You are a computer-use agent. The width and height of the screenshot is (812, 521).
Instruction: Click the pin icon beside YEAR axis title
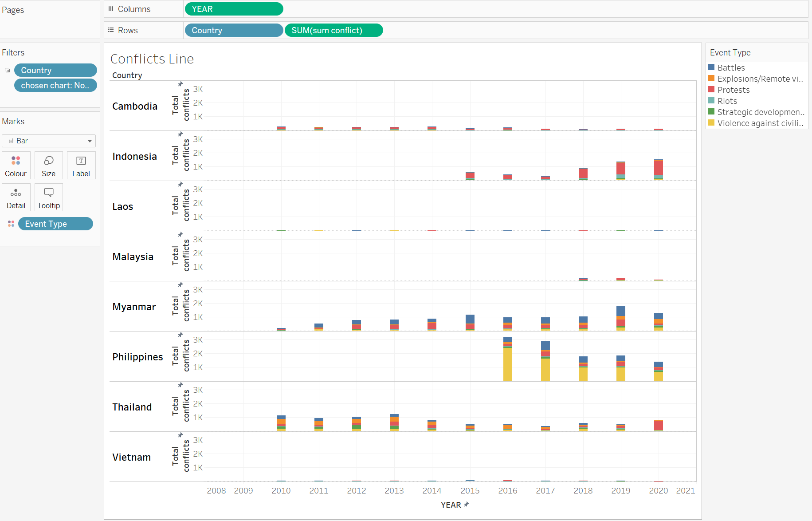[467, 505]
